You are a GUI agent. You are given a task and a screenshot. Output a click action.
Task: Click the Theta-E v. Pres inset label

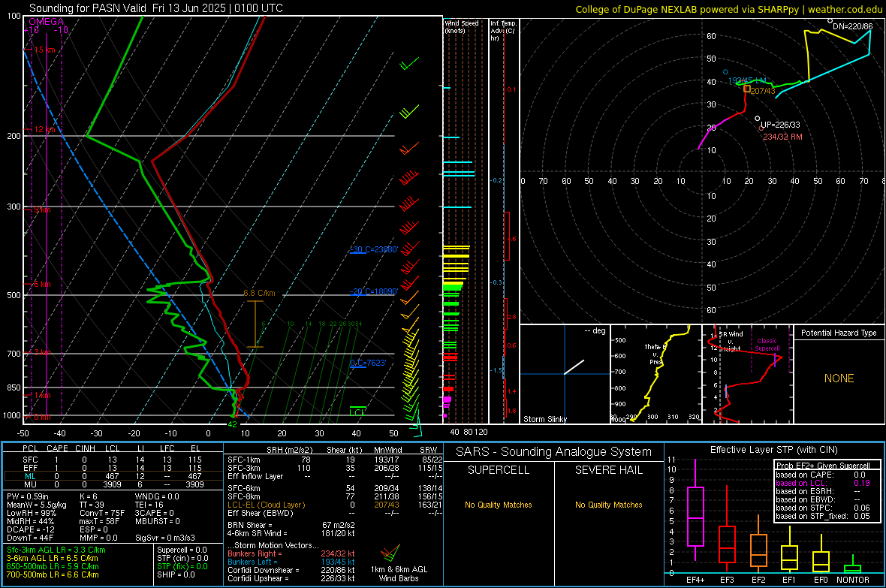point(655,354)
